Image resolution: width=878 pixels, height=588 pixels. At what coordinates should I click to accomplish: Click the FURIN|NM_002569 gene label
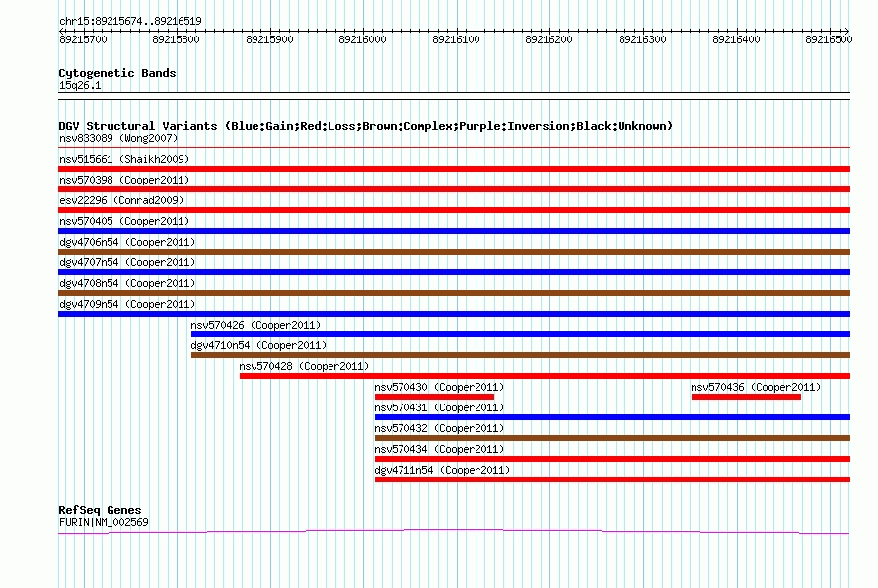click(x=104, y=522)
